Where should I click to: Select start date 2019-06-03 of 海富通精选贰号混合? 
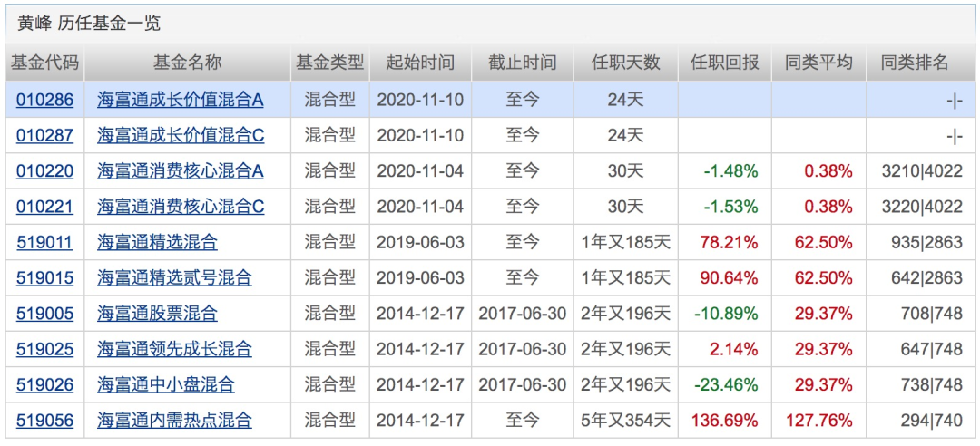click(420, 278)
